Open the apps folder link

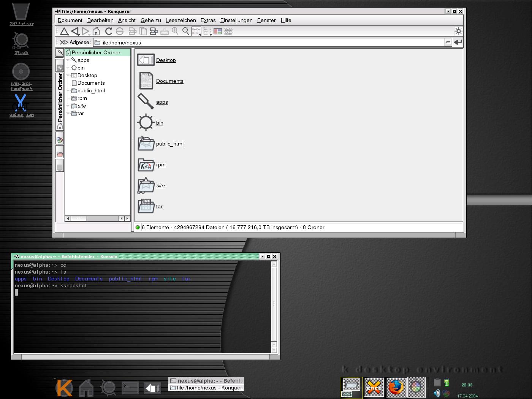(162, 102)
